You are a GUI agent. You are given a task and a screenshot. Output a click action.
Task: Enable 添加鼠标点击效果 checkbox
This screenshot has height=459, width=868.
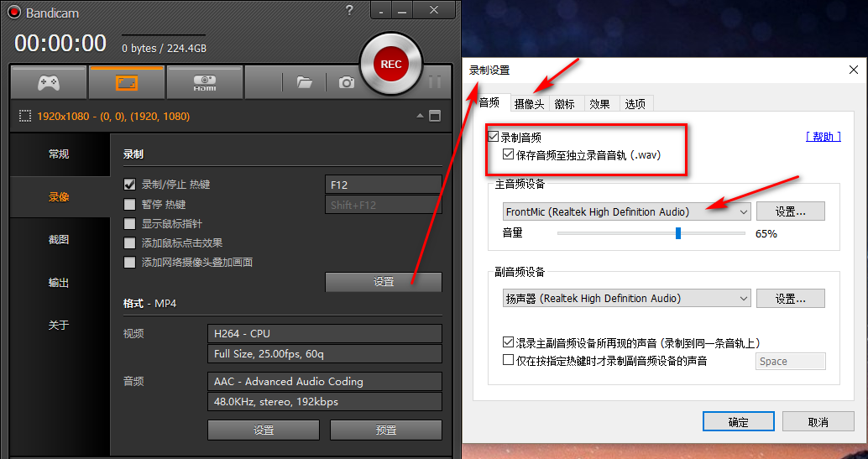click(x=129, y=243)
